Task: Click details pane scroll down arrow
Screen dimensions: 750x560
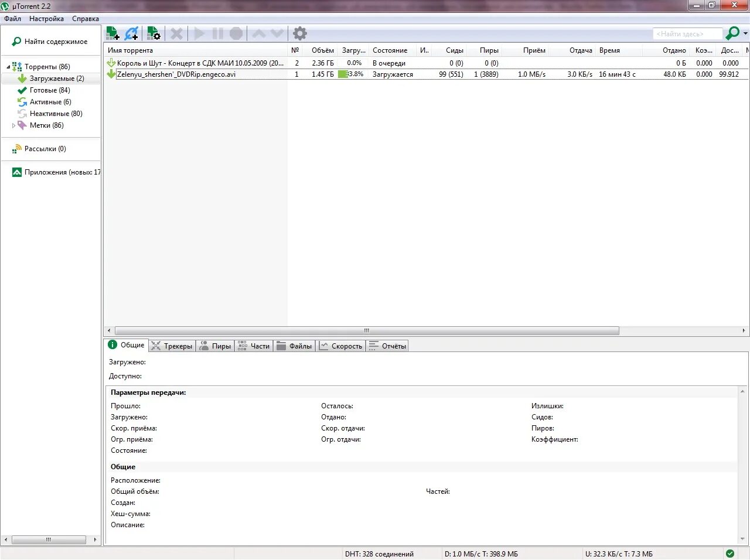Action: pyautogui.click(x=743, y=539)
